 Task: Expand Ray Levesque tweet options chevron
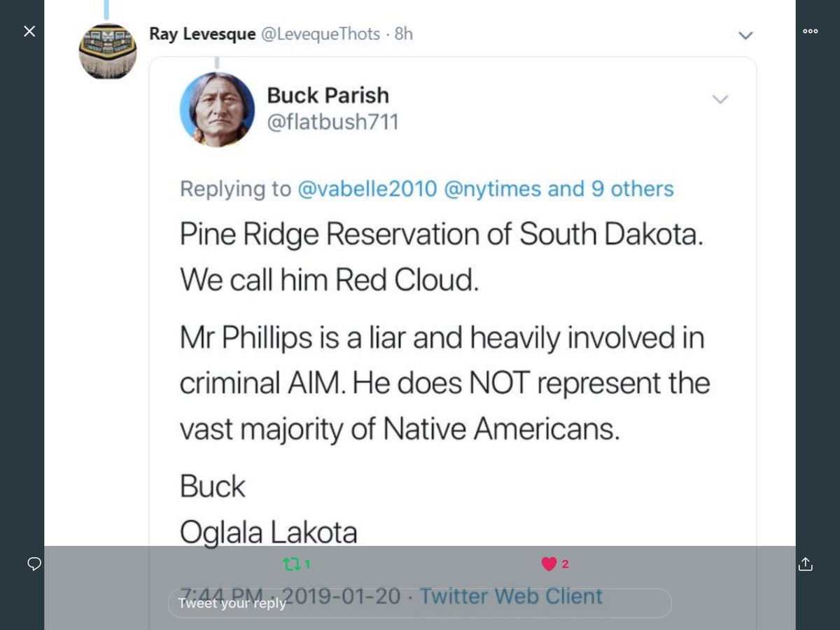coord(746,35)
